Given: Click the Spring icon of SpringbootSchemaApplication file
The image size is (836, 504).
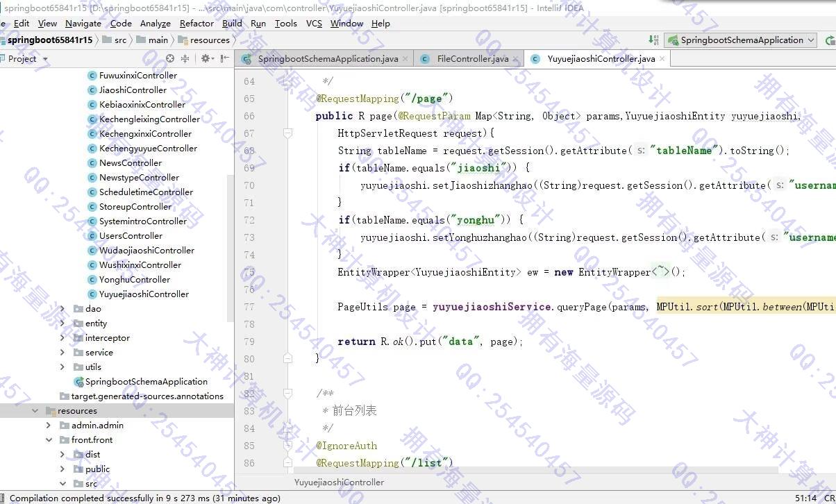Looking at the screenshot, I should 78,381.
